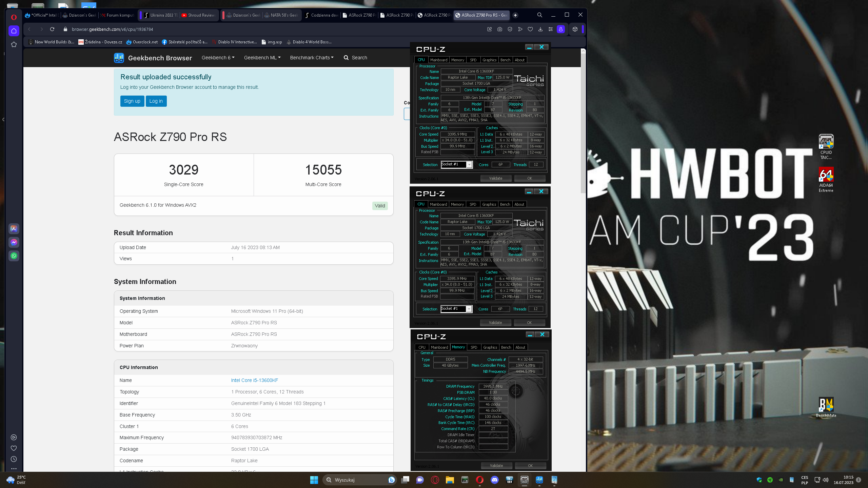Open File Explorer from the taskbar
Screen dimensions: 868x488
[450, 480]
